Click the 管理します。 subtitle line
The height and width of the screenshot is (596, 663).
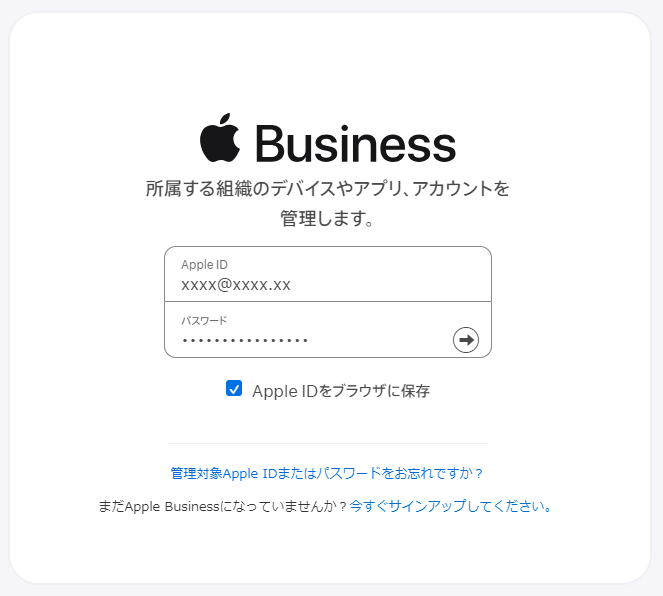coord(328,219)
